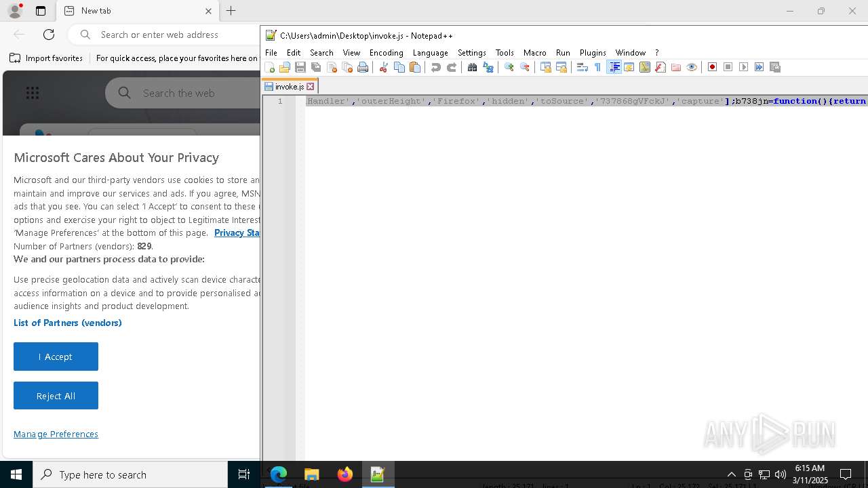Screen dimensions: 868x488
Task: Click Reject All in privacy dialog
Action: tap(56, 396)
